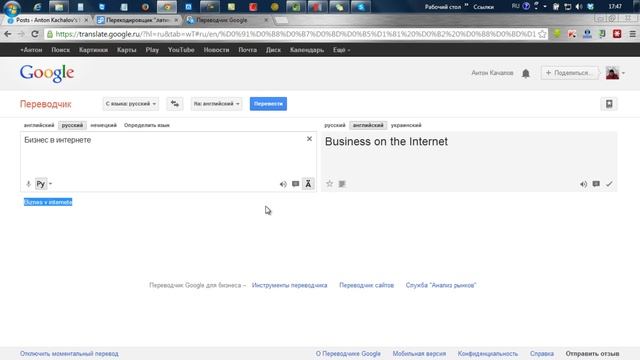This screenshot has height=360, width=640.
Task: Click the system tray volume icon
Action: coord(579,7)
